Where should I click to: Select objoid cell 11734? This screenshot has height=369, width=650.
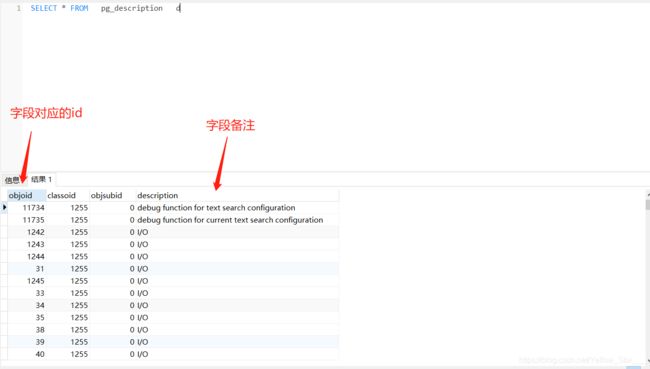tap(26, 208)
